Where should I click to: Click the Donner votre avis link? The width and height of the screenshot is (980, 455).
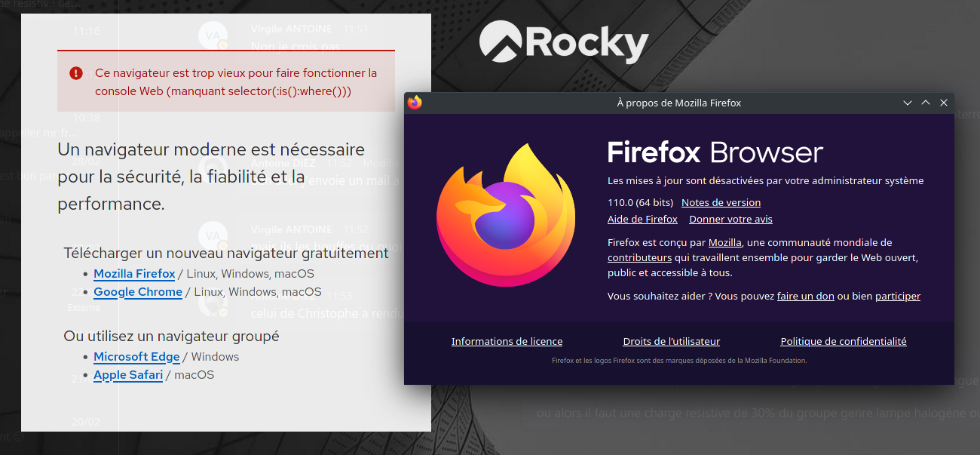coord(730,219)
